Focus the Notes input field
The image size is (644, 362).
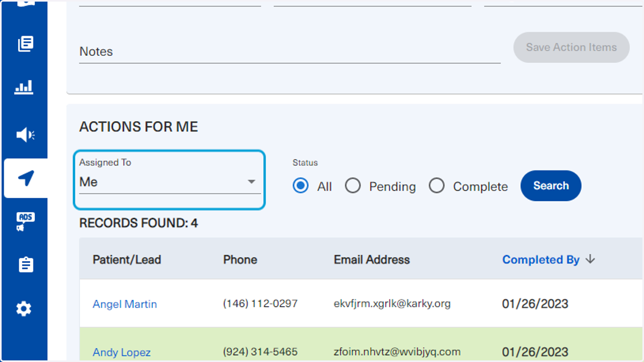coord(290,52)
